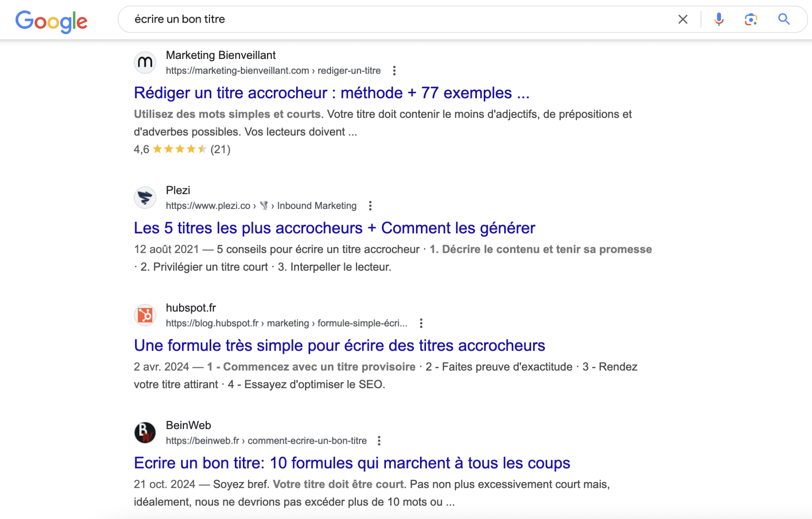Click the Marketing Bienveillant favicon
Viewport: 812px width, 519px height.
click(145, 63)
